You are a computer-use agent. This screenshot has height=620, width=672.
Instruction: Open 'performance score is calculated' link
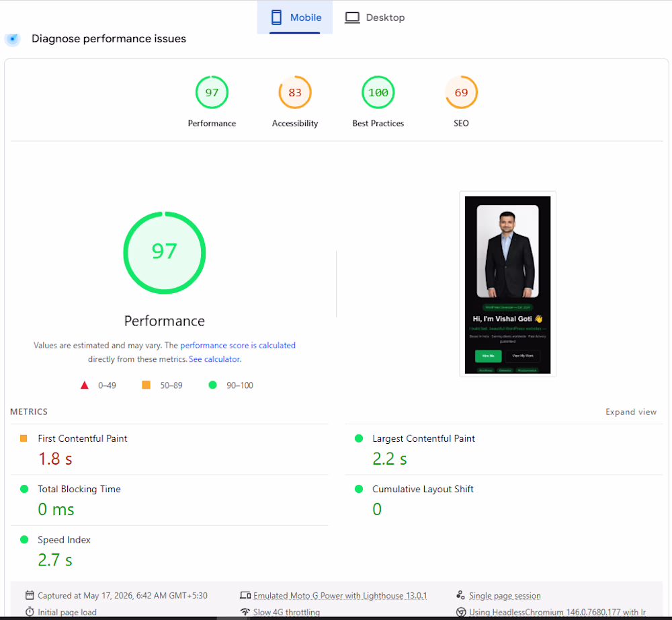[238, 345]
